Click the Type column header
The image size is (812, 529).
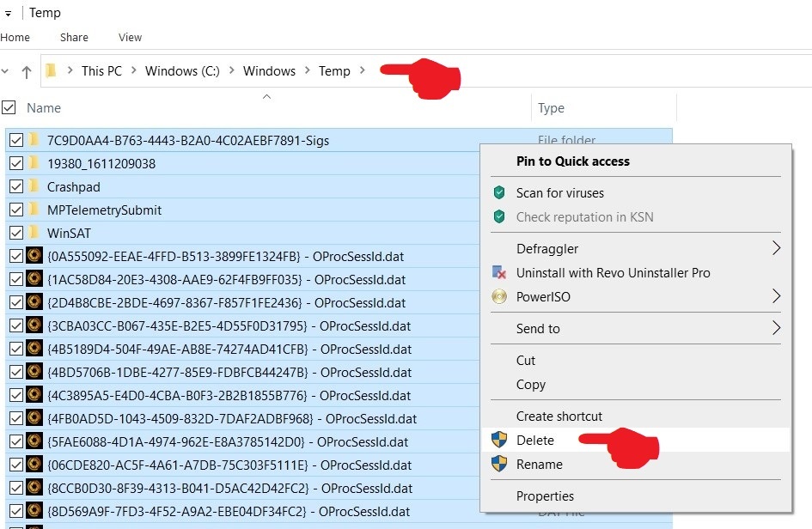(x=551, y=107)
